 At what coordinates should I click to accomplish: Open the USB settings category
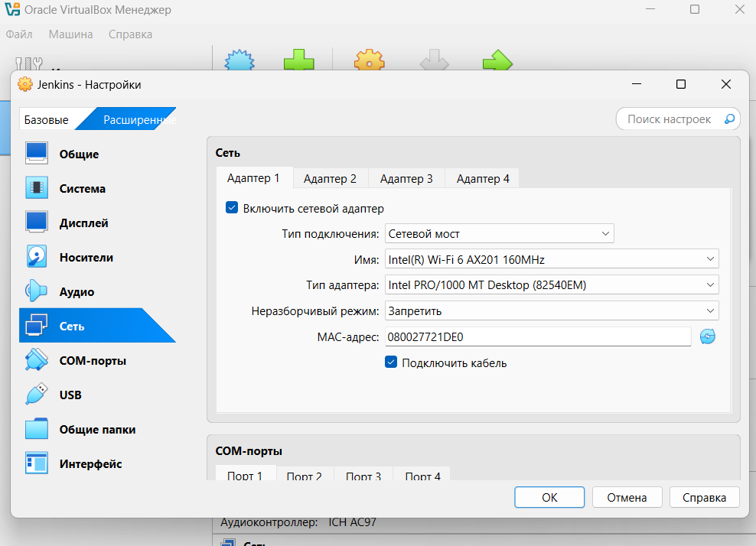pos(97,395)
